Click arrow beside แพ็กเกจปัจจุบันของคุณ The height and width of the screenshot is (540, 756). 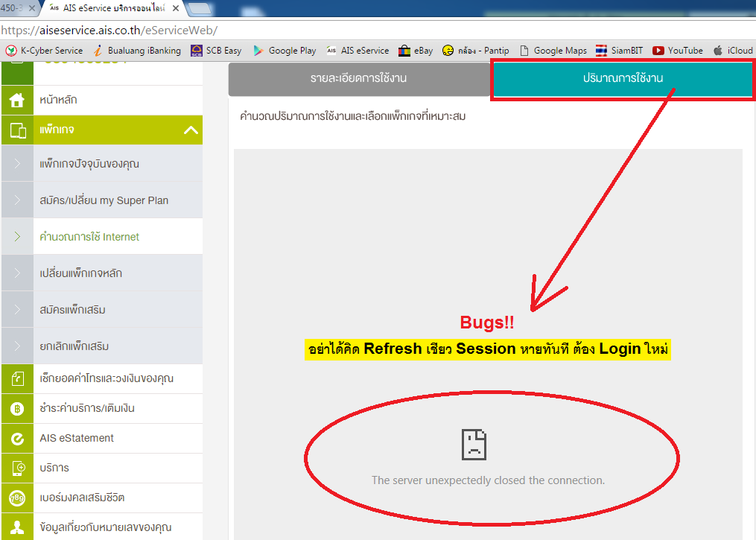click(17, 164)
